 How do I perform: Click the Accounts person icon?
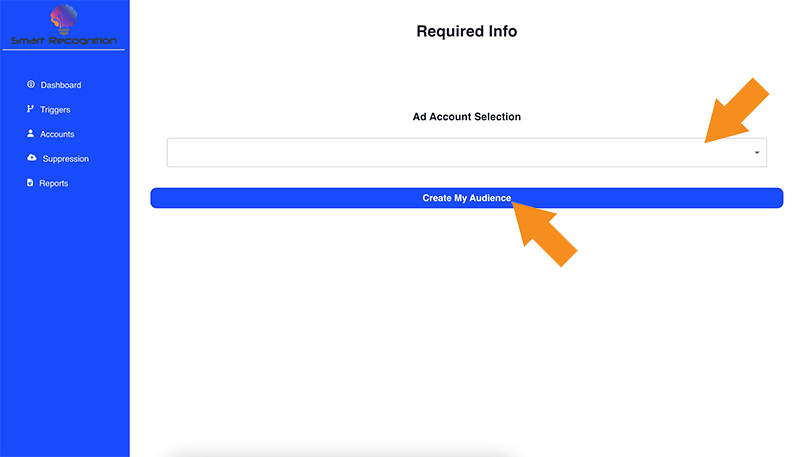coord(30,133)
